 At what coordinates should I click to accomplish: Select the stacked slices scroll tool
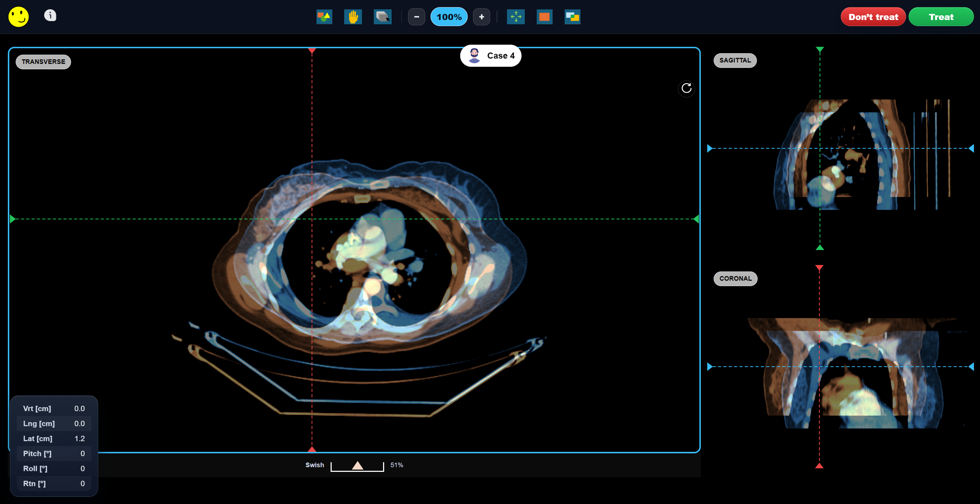(382, 17)
